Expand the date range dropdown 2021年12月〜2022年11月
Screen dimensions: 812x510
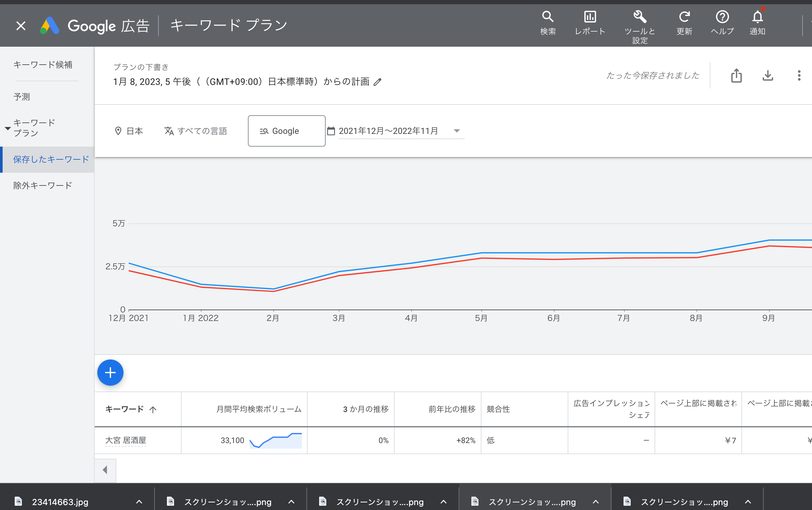coord(457,131)
